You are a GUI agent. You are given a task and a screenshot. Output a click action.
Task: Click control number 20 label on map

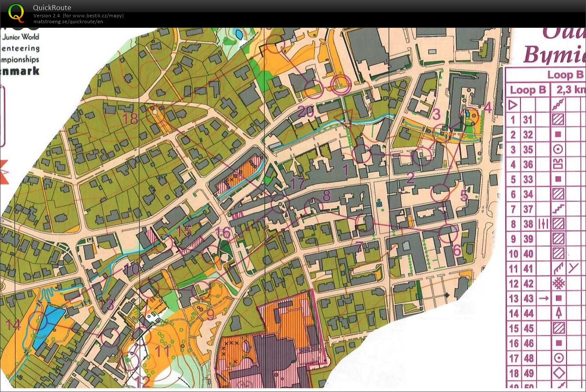[x=306, y=112]
